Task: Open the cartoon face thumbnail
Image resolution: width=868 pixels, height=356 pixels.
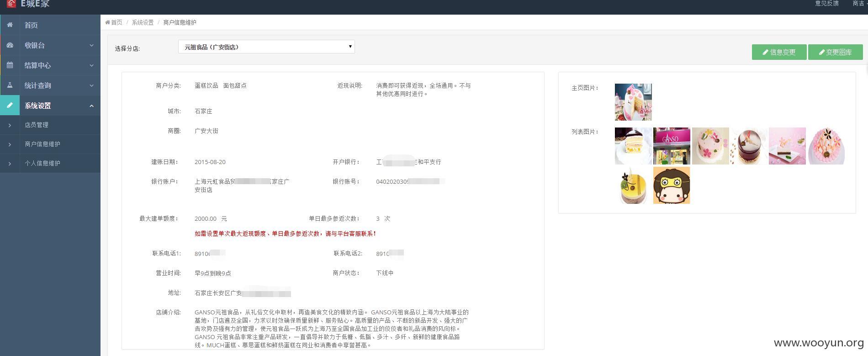Action: pos(672,185)
